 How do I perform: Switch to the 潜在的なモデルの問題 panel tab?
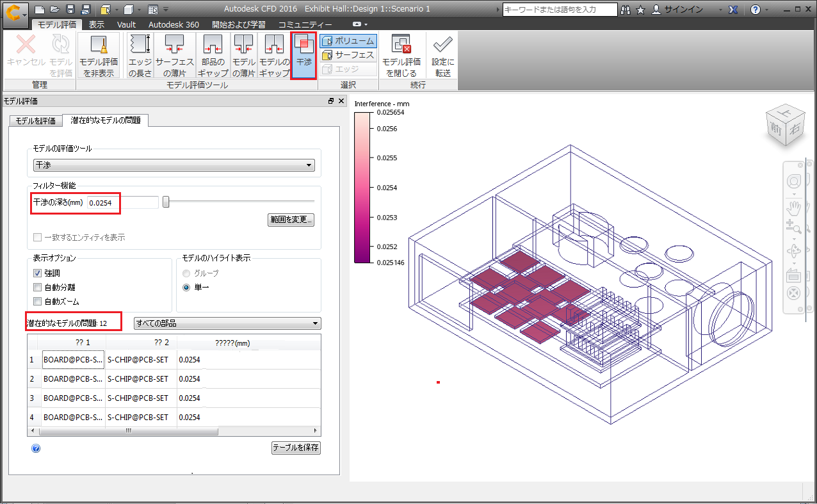105,120
